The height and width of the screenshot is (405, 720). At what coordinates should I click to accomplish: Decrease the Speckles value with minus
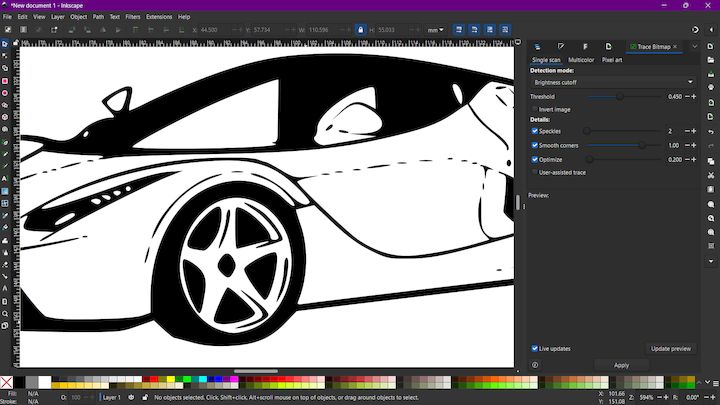click(x=687, y=131)
